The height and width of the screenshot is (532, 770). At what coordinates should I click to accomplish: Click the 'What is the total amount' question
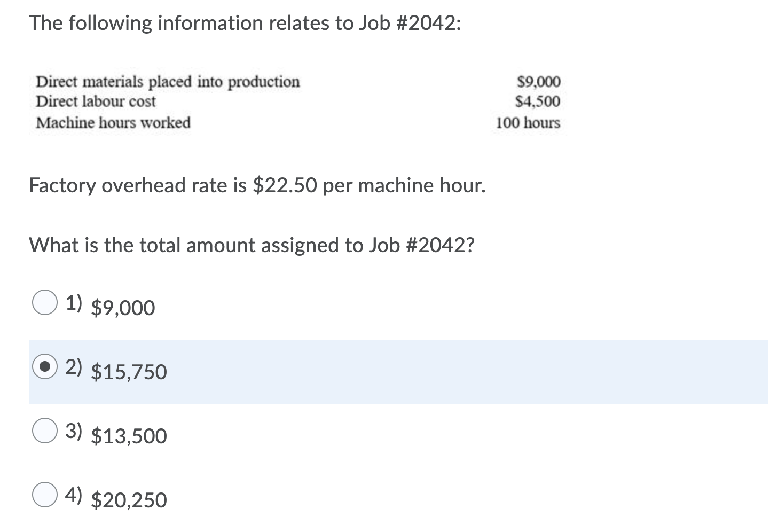pyautogui.click(x=252, y=246)
